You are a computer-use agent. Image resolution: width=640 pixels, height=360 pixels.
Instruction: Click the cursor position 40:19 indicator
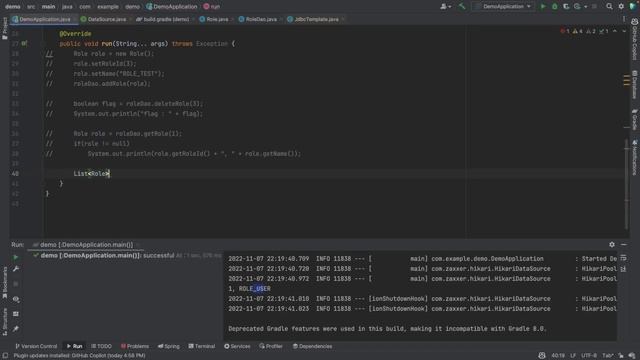pos(558,356)
